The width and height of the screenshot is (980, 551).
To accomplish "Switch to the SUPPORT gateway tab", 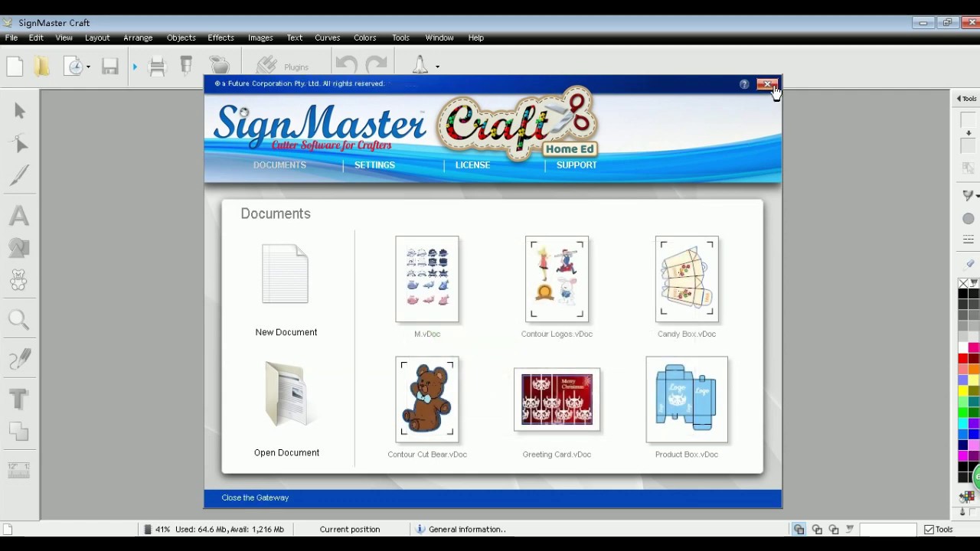I will [577, 165].
